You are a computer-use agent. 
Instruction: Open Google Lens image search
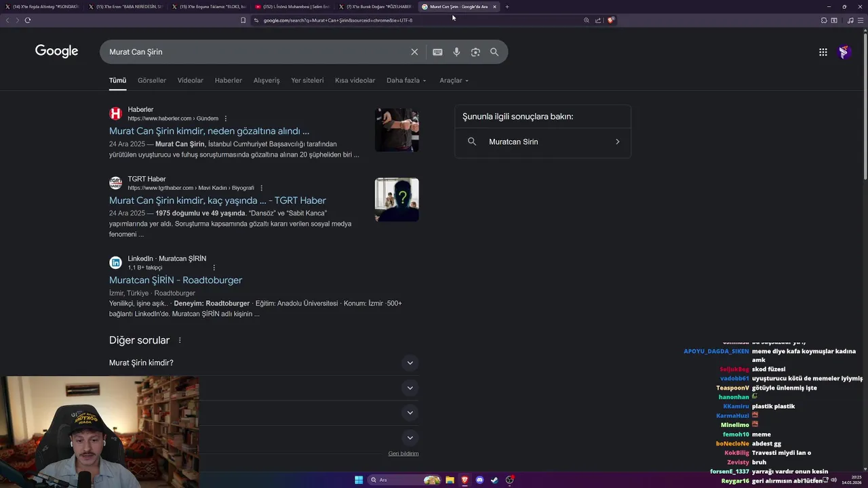[x=475, y=52]
